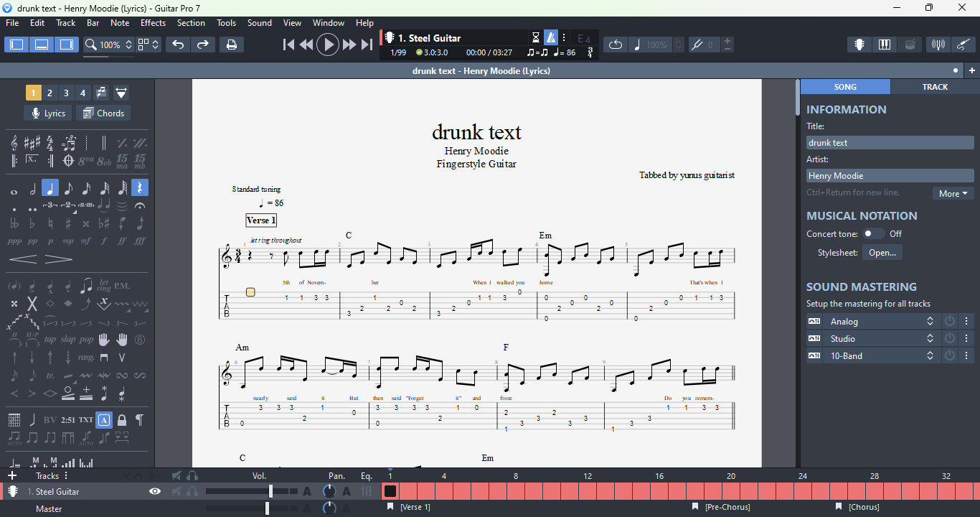Click the printer icon
The height and width of the screenshot is (517, 980).
pos(232,45)
